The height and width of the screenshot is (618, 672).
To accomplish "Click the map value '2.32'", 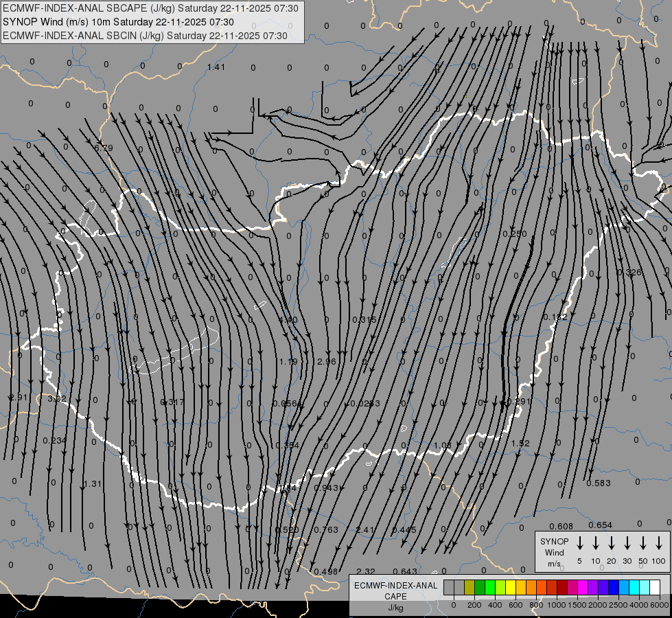I will (366, 571).
